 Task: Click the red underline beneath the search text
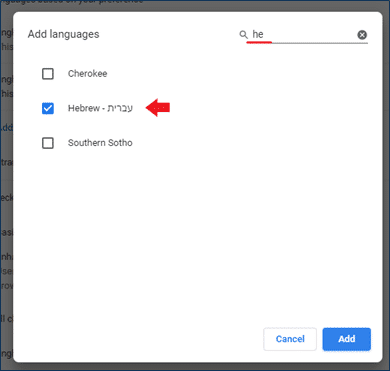pyautogui.click(x=259, y=42)
